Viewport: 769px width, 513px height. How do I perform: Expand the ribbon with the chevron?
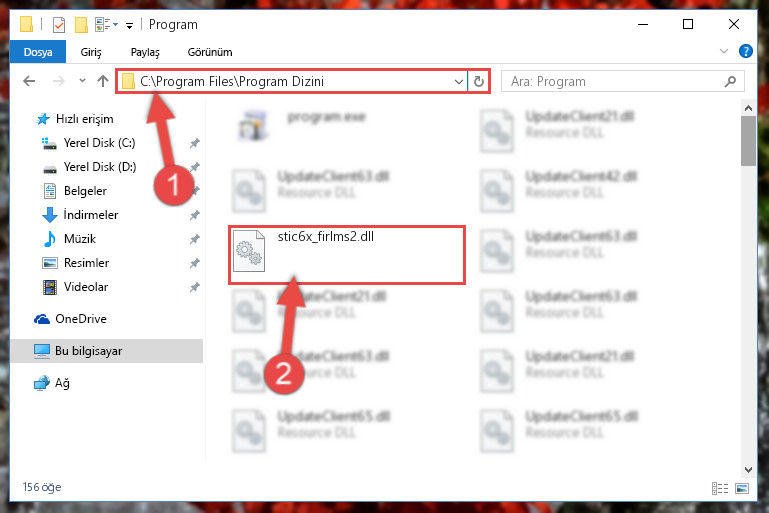tap(723, 51)
